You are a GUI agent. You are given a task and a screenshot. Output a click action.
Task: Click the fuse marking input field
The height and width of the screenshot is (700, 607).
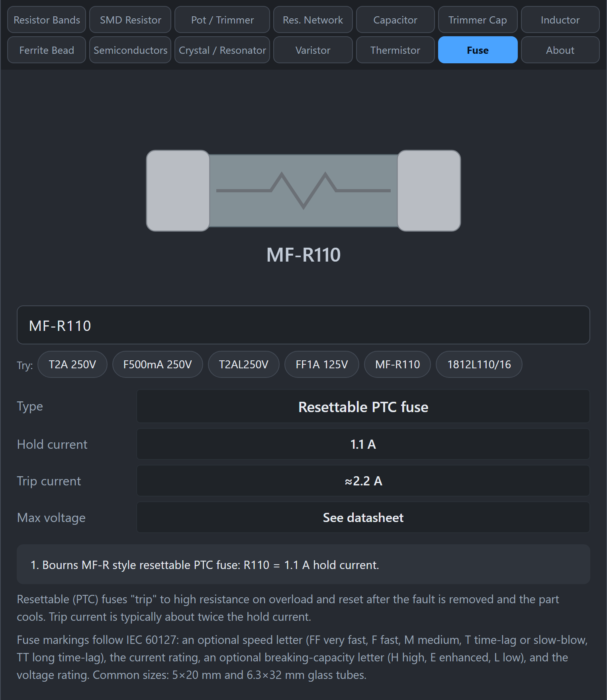coord(303,325)
